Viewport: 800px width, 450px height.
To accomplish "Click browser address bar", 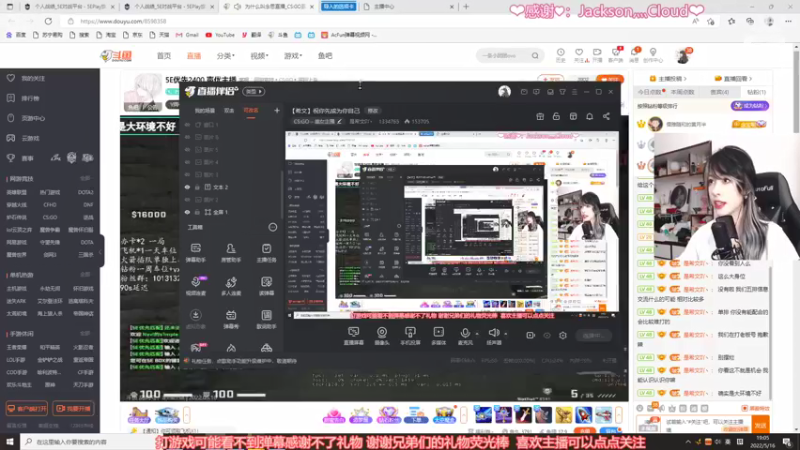I will (x=378, y=21).
